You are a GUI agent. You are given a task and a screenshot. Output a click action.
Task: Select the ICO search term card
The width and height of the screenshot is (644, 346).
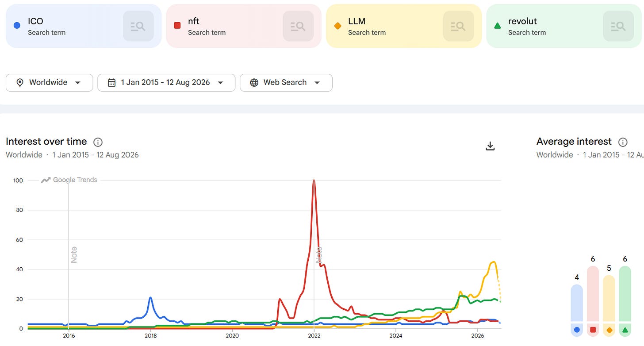[84, 26]
